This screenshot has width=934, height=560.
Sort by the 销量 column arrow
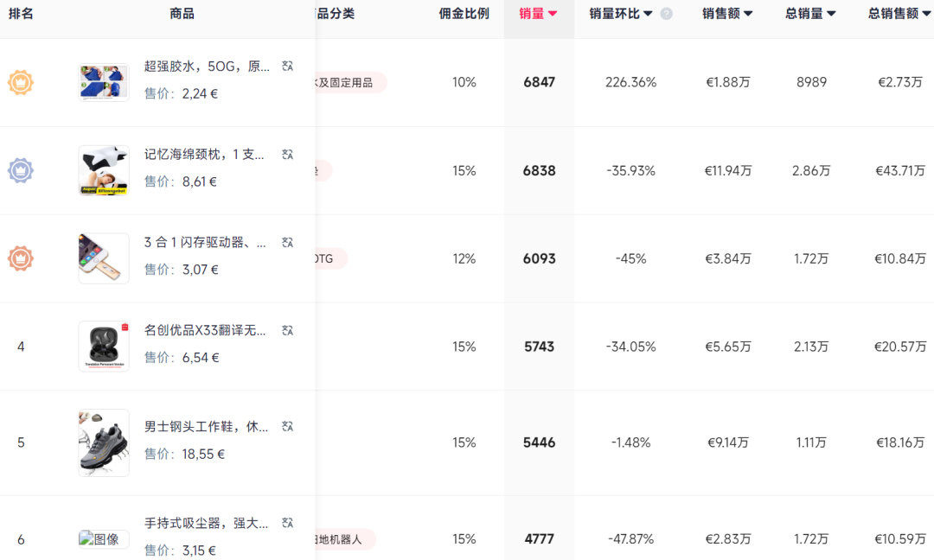(x=553, y=14)
